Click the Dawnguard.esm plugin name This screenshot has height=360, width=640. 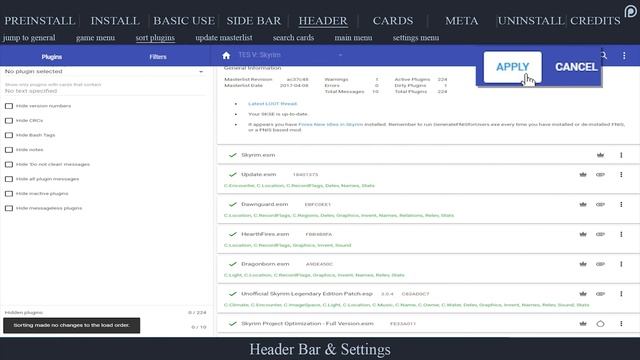[264, 204]
